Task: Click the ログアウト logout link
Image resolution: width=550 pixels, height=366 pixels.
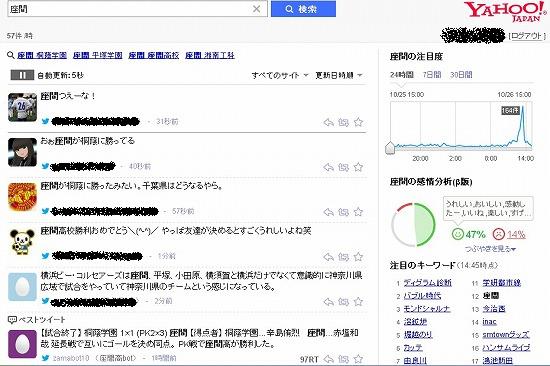Action: coord(527,36)
